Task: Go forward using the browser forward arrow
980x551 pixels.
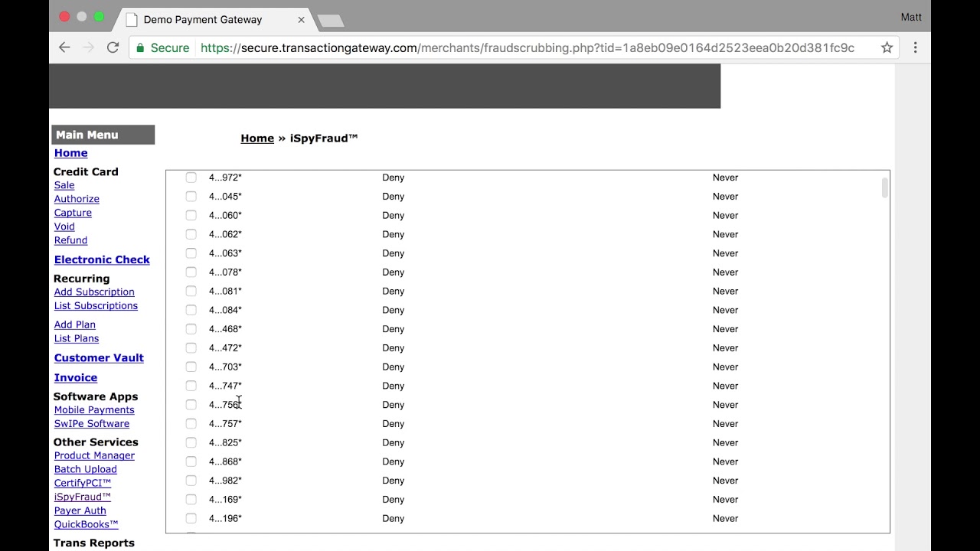Action: 88,47
